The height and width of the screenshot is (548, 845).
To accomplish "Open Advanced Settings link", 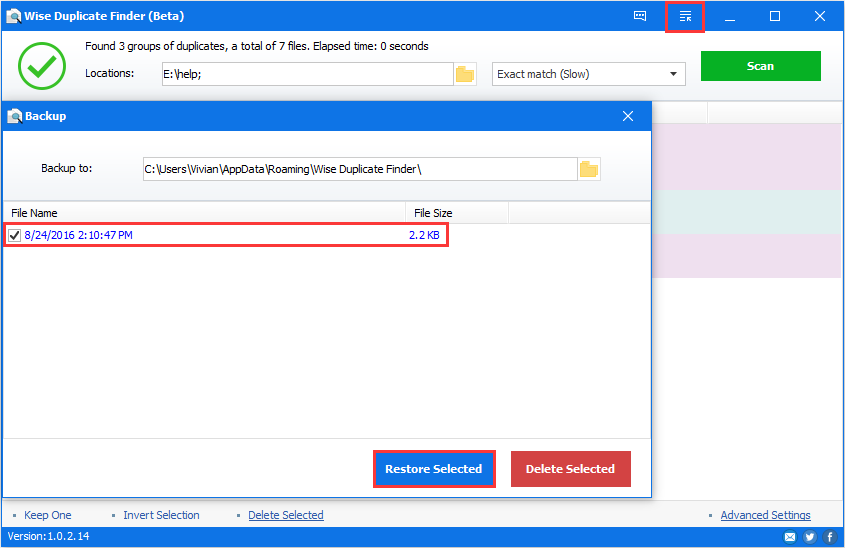I will (765, 515).
